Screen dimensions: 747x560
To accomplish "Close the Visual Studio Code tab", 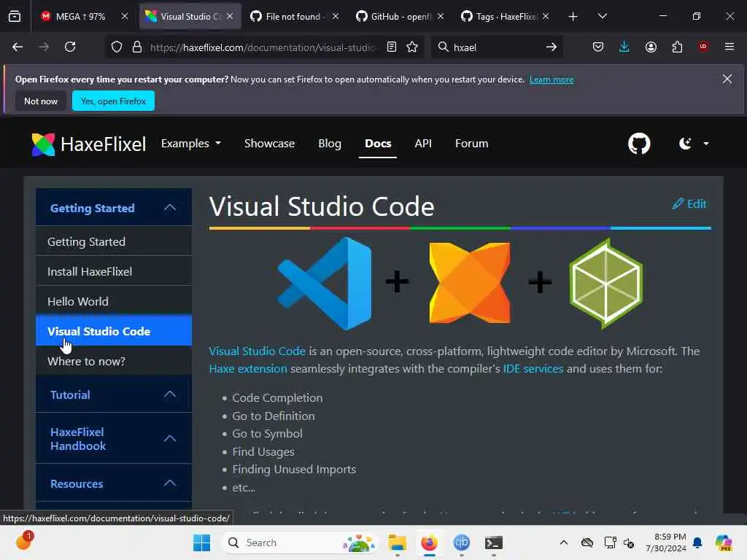I will [x=230, y=16].
